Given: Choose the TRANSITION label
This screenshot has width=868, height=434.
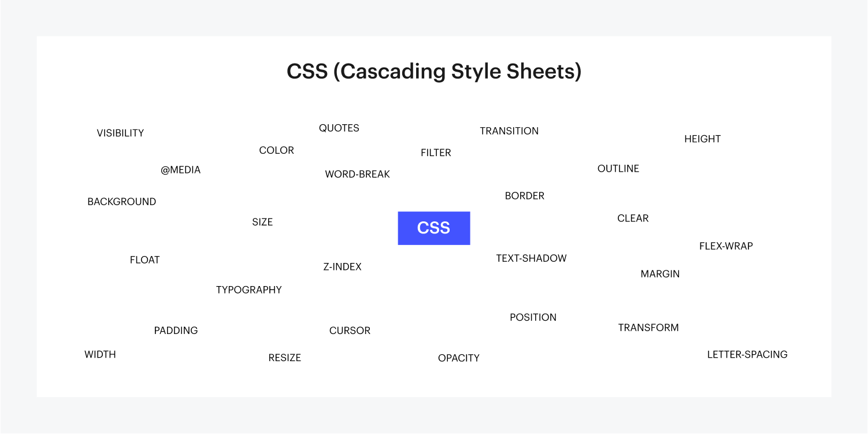Looking at the screenshot, I should pos(509,131).
